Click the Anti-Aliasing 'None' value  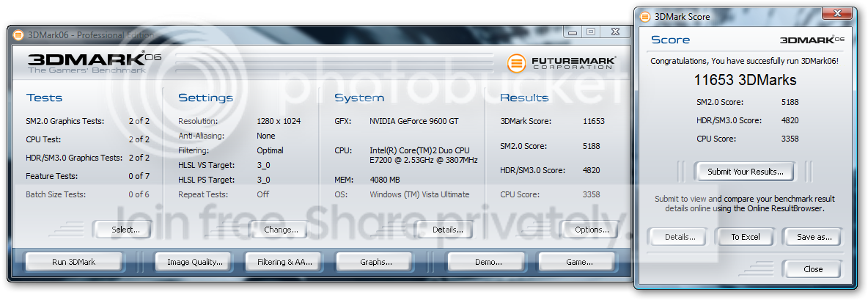(x=265, y=136)
